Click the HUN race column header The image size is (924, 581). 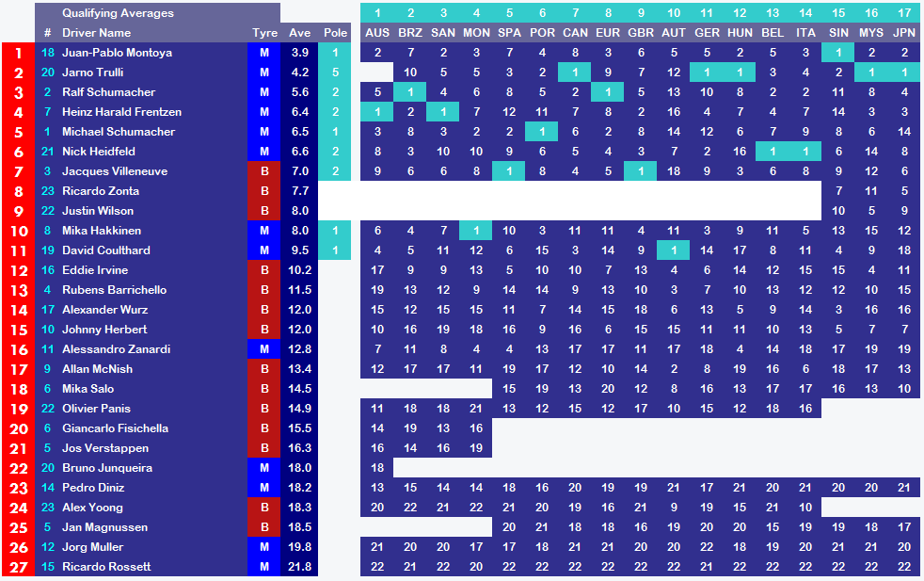740,33
